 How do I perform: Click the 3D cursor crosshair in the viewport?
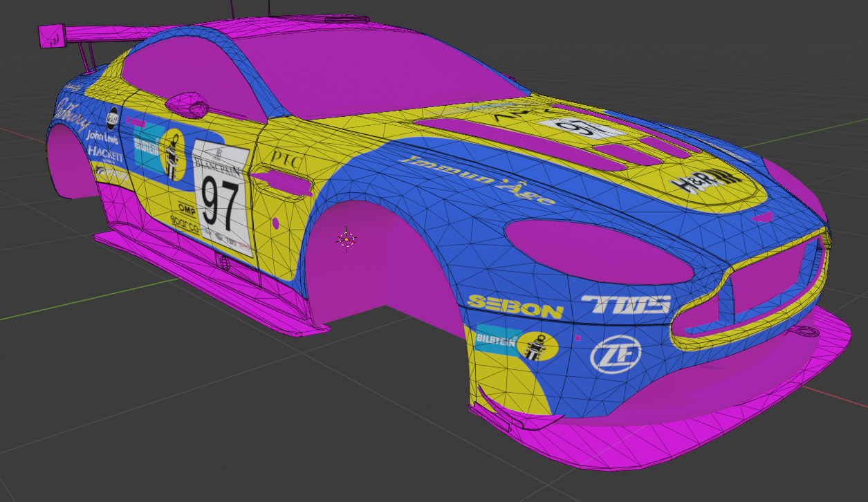tap(346, 239)
